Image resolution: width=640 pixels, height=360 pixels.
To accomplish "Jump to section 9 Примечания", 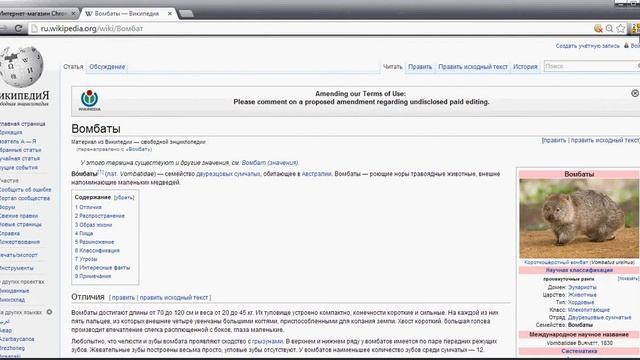I will [x=93, y=276].
